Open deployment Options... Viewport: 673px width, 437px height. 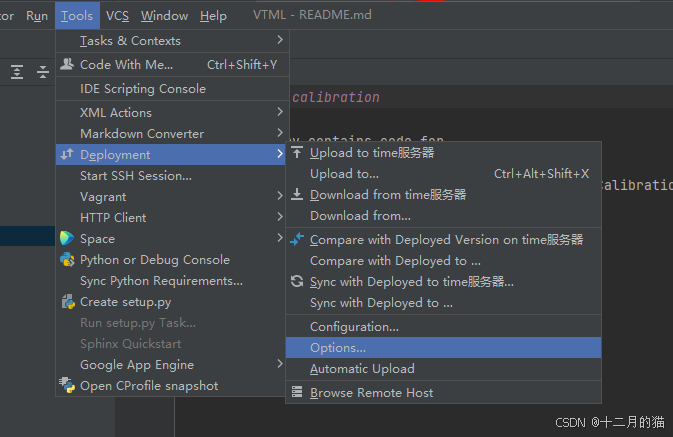443,348
